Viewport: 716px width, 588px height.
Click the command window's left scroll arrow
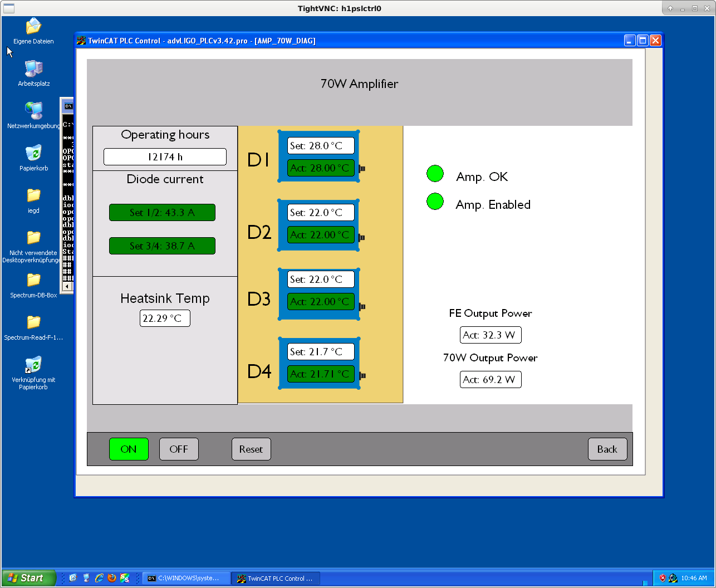(x=67, y=286)
